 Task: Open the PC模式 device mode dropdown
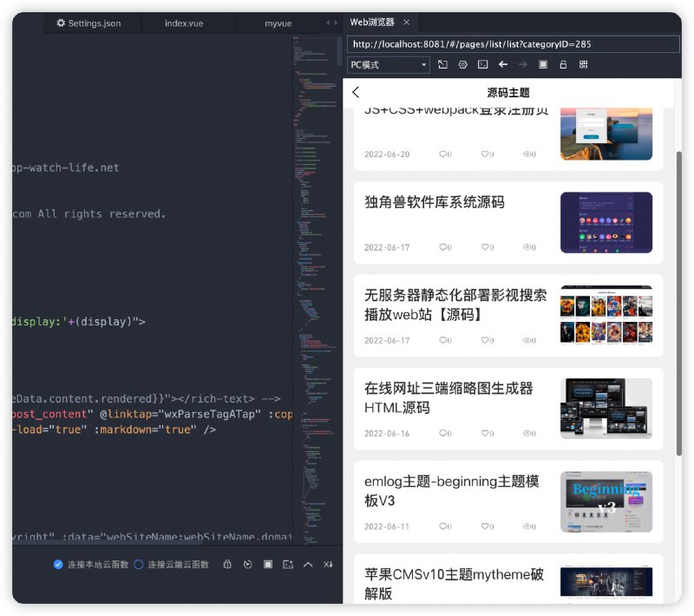coord(388,65)
